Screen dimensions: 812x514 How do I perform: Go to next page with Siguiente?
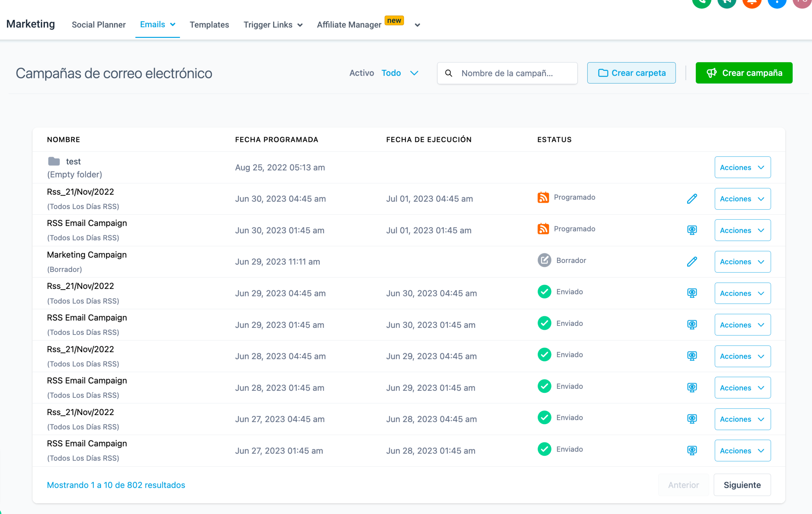pyautogui.click(x=742, y=485)
